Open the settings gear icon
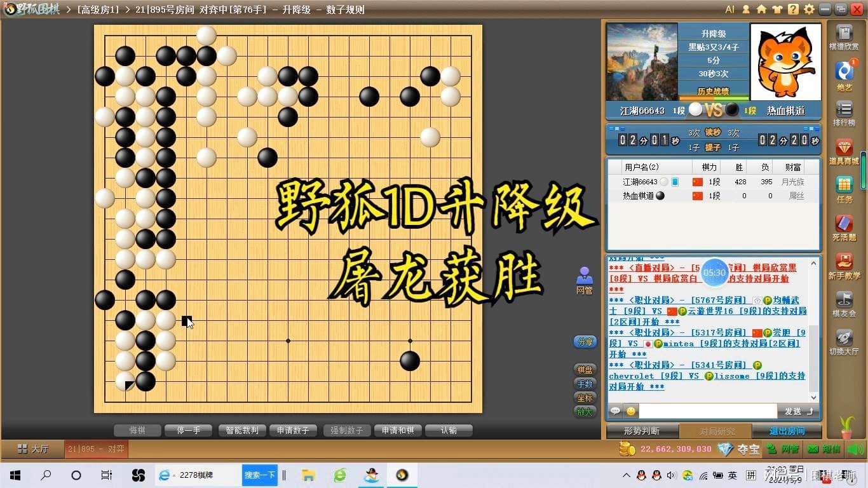Image resolution: width=868 pixels, height=488 pixels. coord(809,10)
